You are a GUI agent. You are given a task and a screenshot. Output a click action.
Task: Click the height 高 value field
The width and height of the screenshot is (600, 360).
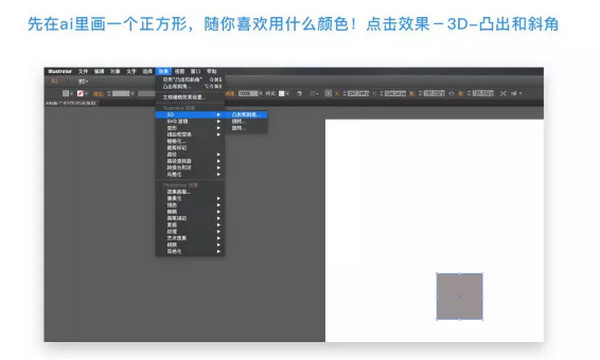click(483, 93)
